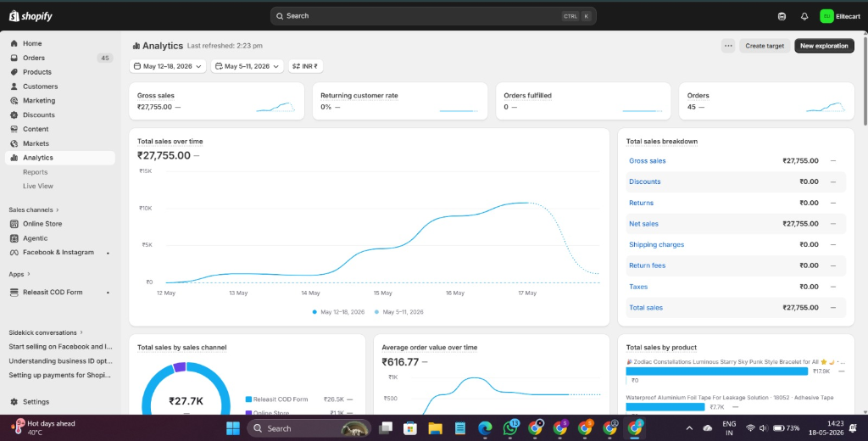The width and height of the screenshot is (868, 441).
Task: Click Taxes link in breakdown
Action: 637,287
